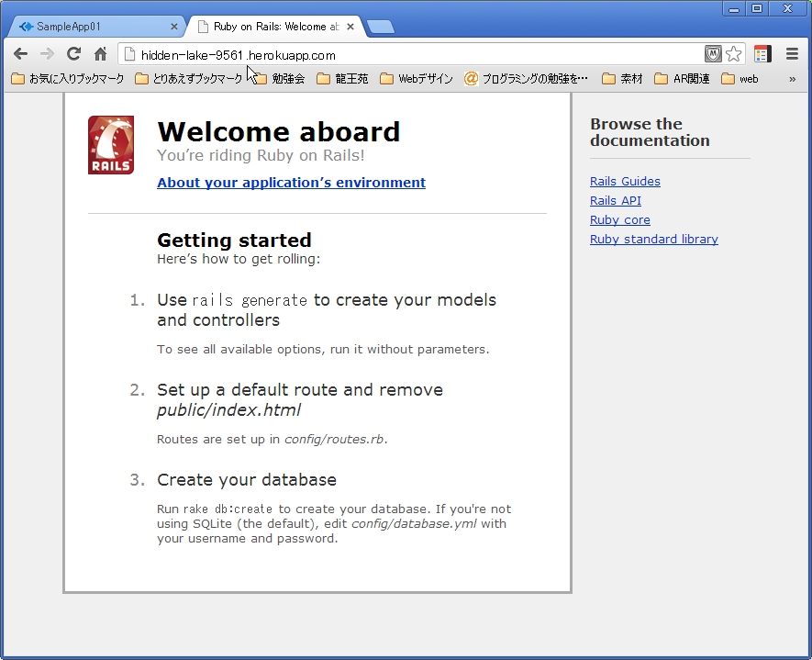
Task: Reload the current page
Action: [x=74, y=53]
